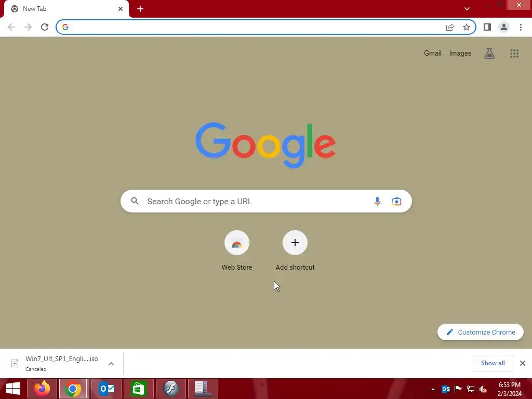Reload the page with the refresh icon

[45, 27]
